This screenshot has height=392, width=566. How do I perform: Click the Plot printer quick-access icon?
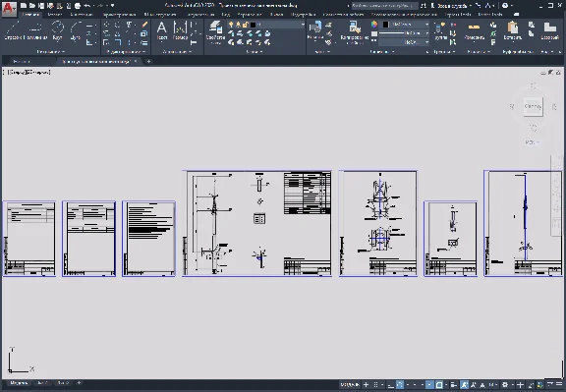[x=78, y=6]
